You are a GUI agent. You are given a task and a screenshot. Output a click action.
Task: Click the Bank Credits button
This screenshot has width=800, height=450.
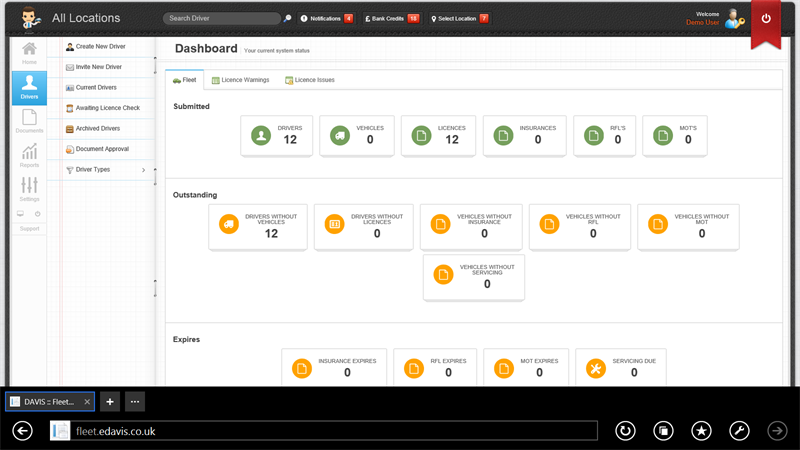pyautogui.click(x=391, y=18)
